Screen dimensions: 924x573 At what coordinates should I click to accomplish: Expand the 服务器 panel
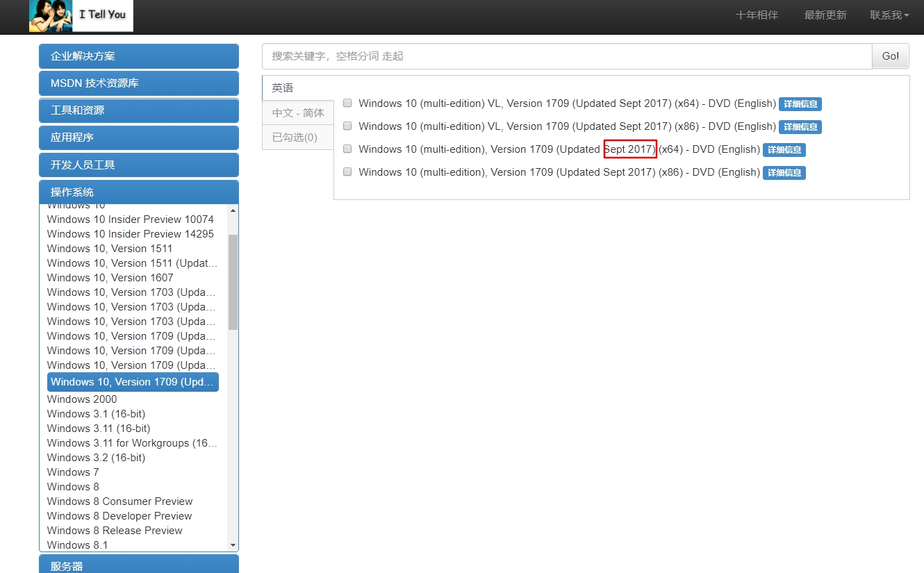point(139,565)
